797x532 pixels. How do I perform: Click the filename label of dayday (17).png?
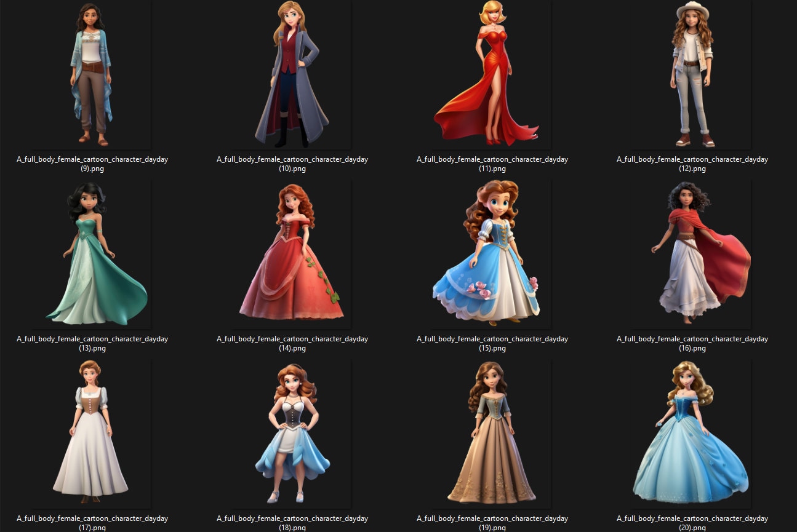pos(92,523)
